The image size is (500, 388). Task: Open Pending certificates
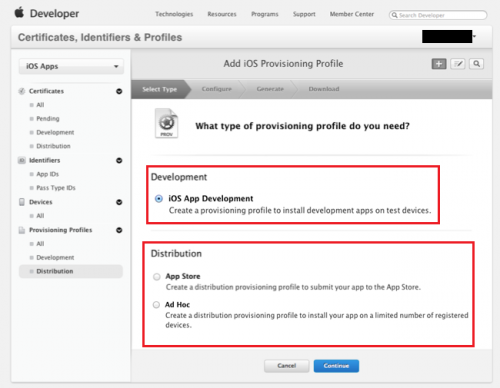click(x=48, y=119)
